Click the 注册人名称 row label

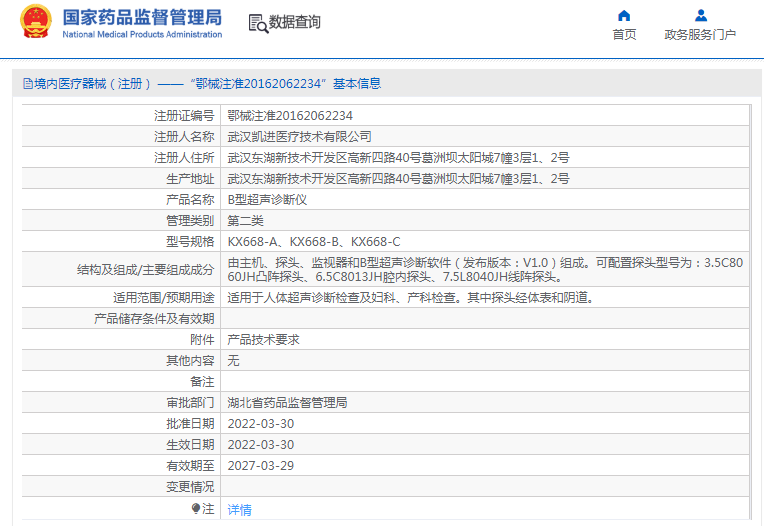[x=184, y=137]
